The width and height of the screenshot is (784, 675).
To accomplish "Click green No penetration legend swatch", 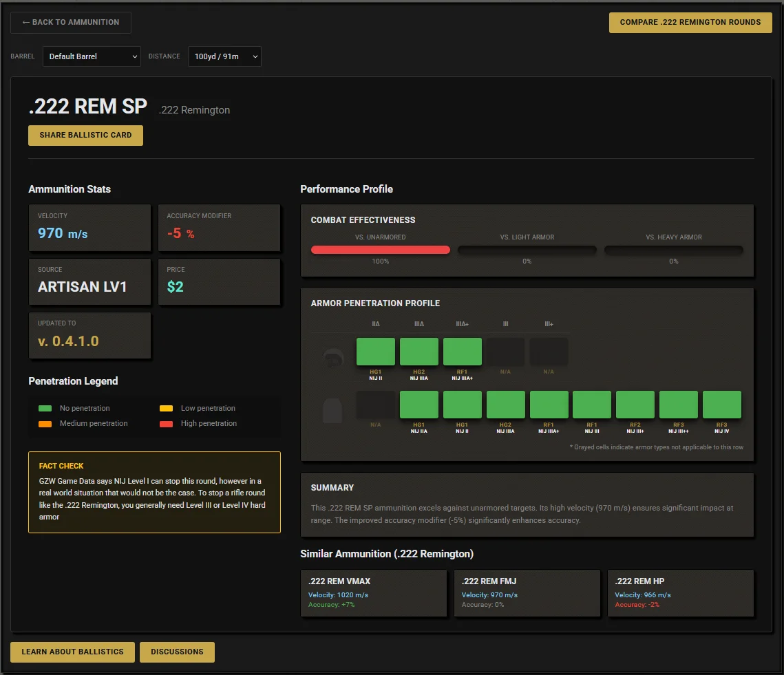I will pyautogui.click(x=45, y=409).
